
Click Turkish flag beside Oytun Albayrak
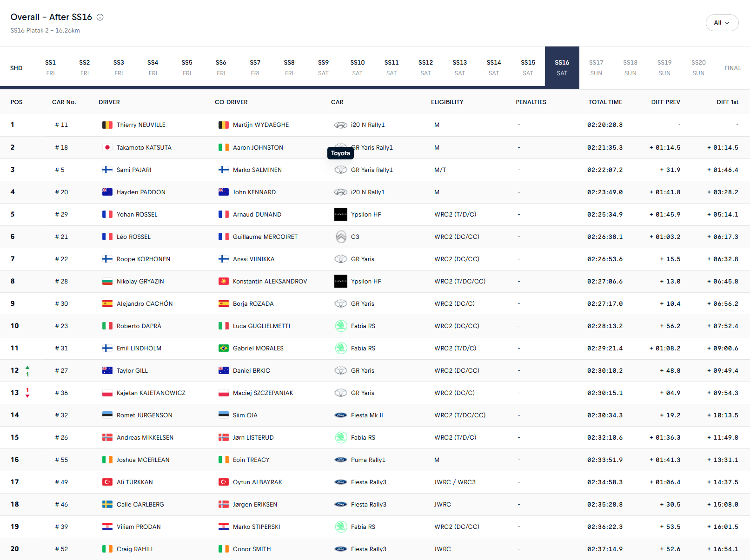click(x=224, y=482)
